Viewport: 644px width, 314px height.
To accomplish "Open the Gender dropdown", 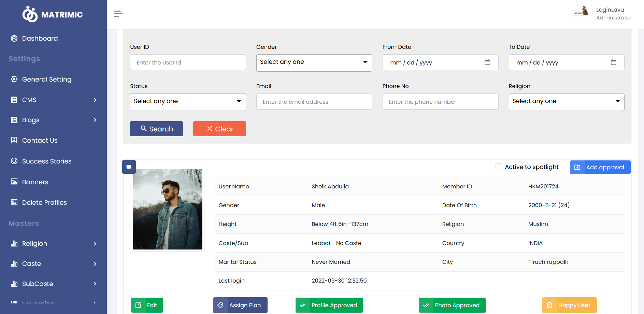I will coord(314,63).
